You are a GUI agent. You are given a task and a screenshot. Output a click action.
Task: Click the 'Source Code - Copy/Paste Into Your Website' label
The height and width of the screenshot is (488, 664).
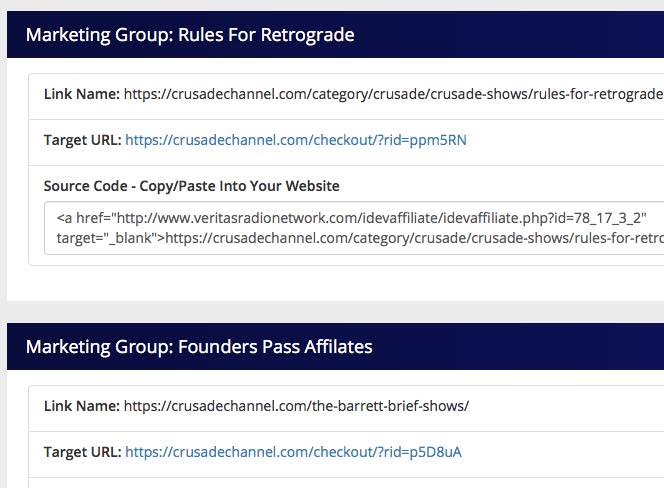pos(191,186)
